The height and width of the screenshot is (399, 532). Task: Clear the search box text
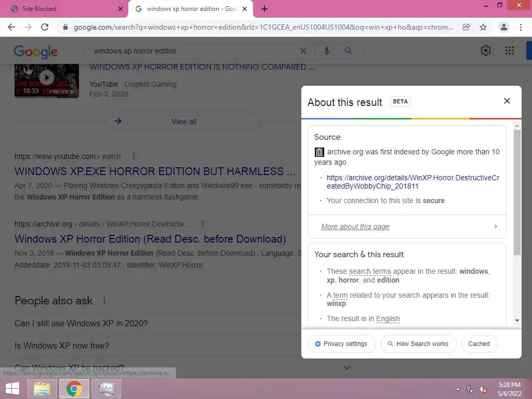pos(303,51)
